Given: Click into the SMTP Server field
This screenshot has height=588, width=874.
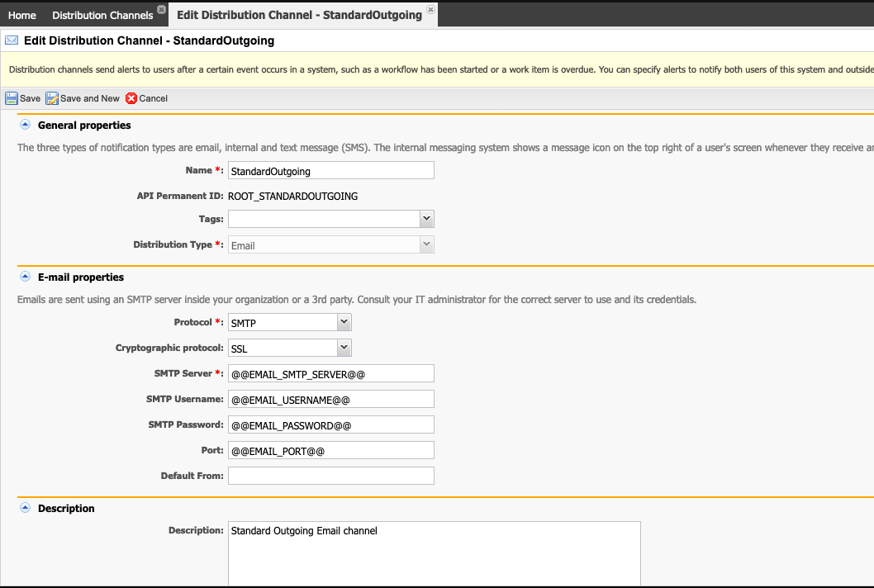Looking at the screenshot, I should (x=331, y=373).
